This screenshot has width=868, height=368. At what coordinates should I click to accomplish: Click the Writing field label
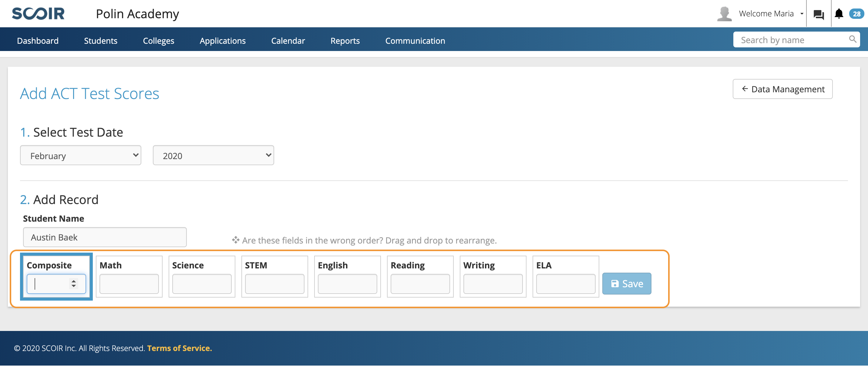[479, 265]
